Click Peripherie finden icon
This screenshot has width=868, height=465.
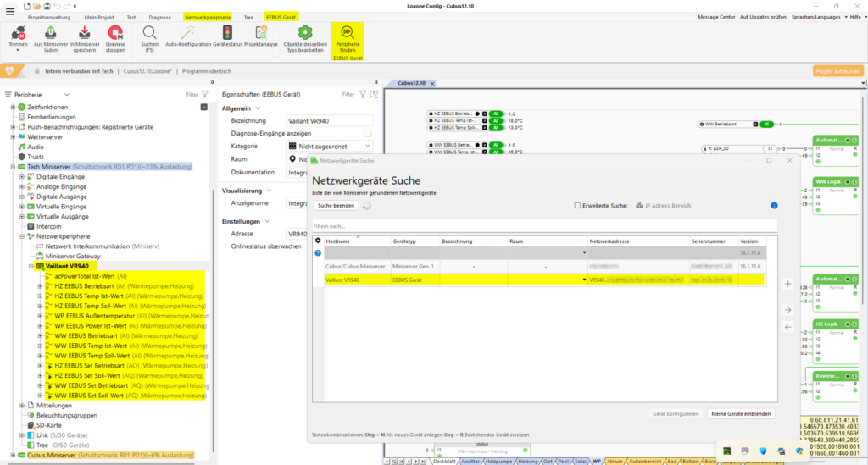pyautogui.click(x=348, y=32)
